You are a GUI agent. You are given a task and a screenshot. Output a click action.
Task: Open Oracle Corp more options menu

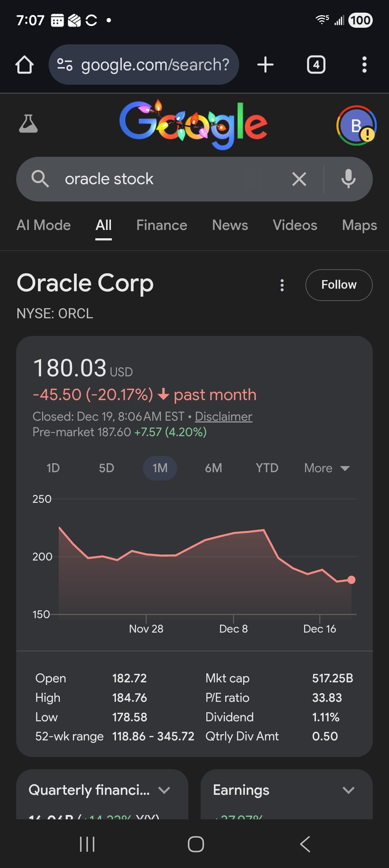[x=282, y=285]
